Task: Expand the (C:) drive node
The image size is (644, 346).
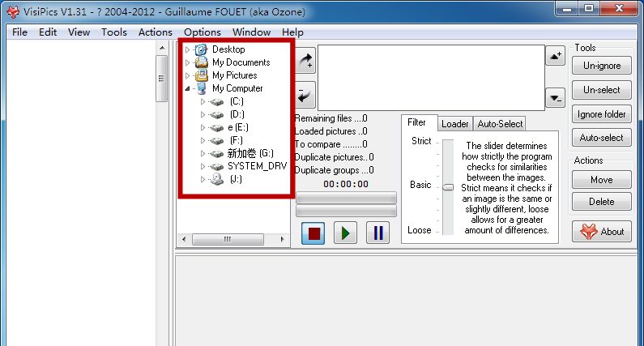Action: coord(203,101)
